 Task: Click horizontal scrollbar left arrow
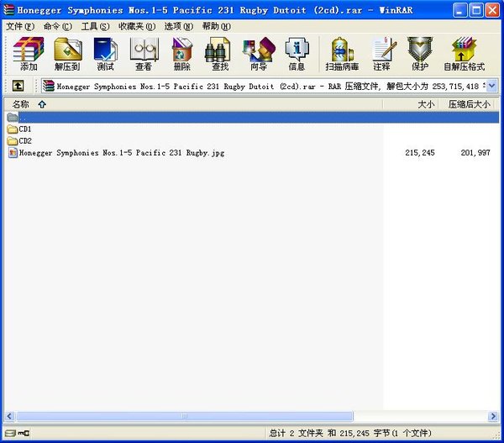click(x=9, y=416)
